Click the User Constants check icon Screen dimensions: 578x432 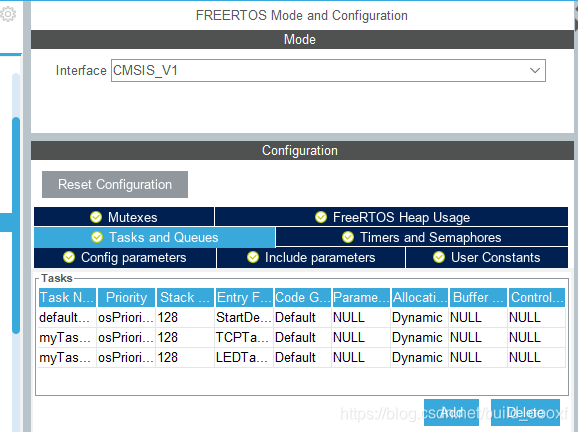coord(439,257)
